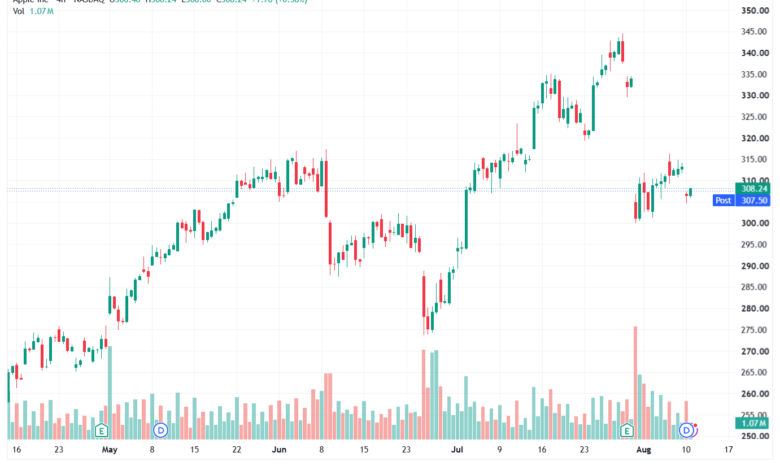The height and width of the screenshot is (470, 780).
Task: Click the Jul label on the time axis
Action: click(x=457, y=450)
